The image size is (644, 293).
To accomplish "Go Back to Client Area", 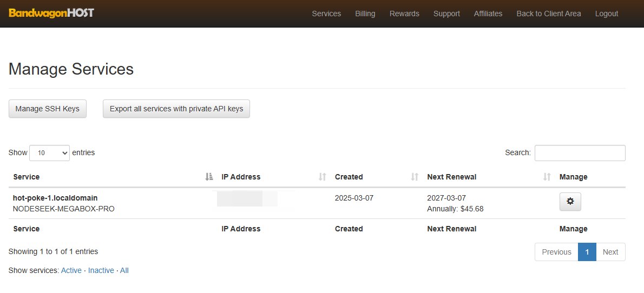I will tap(548, 14).
